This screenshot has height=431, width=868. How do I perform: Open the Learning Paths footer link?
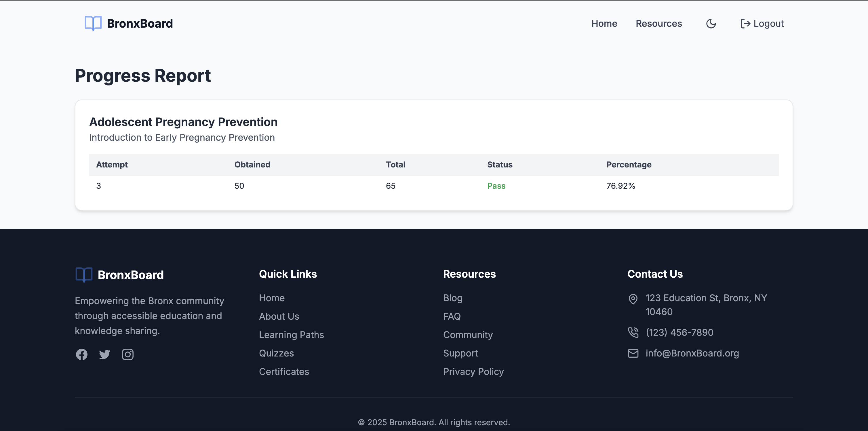pos(291,335)
